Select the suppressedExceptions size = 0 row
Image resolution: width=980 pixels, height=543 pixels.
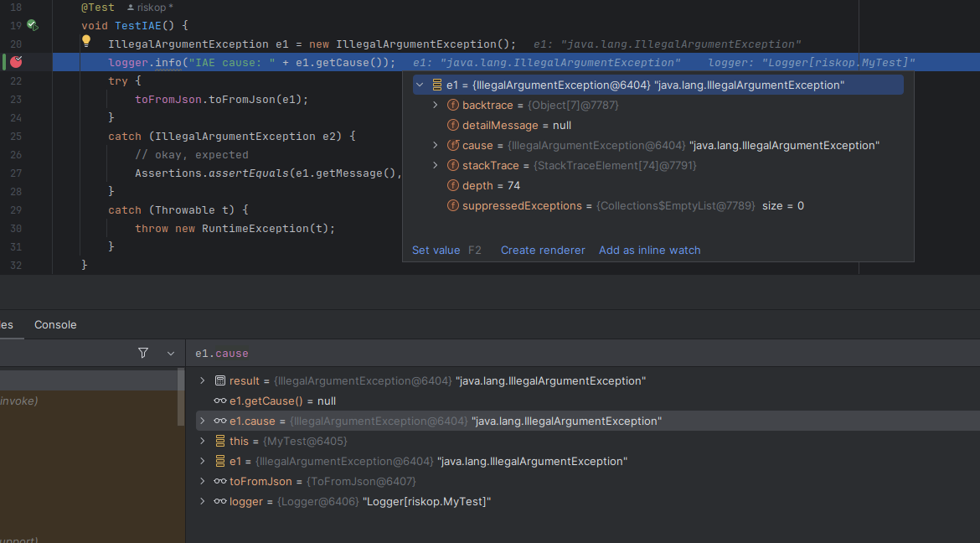point(658,206)
